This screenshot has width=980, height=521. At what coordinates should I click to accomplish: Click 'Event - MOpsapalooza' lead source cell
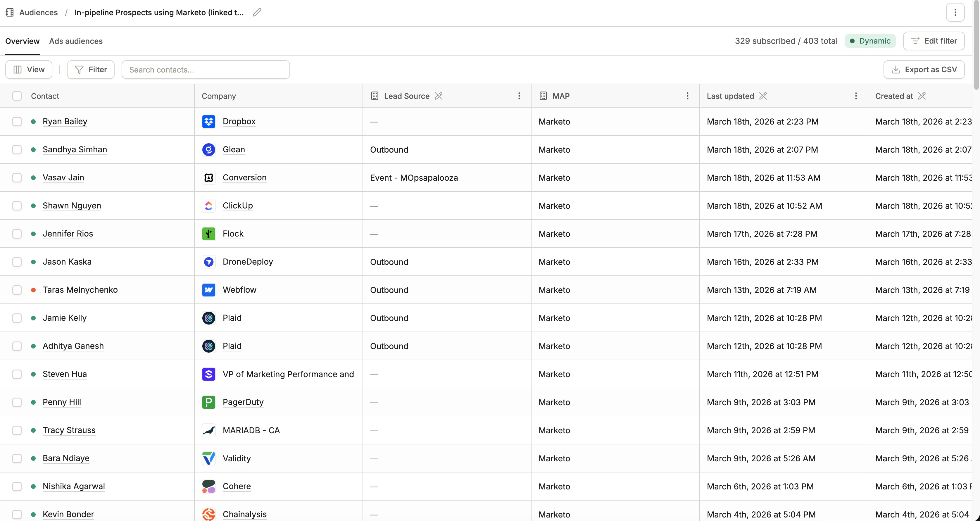coord(414,178)
